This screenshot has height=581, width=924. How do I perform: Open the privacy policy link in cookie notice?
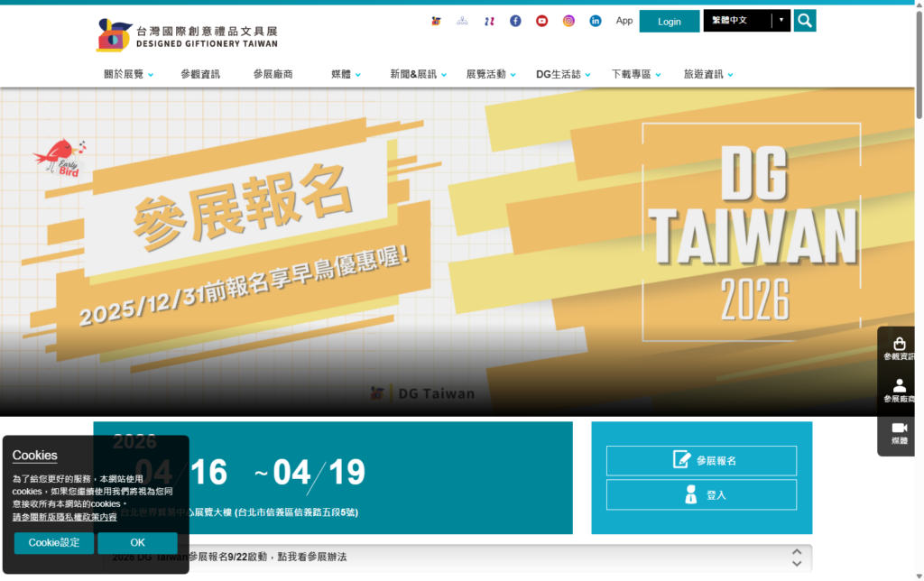tap(64, 517)
